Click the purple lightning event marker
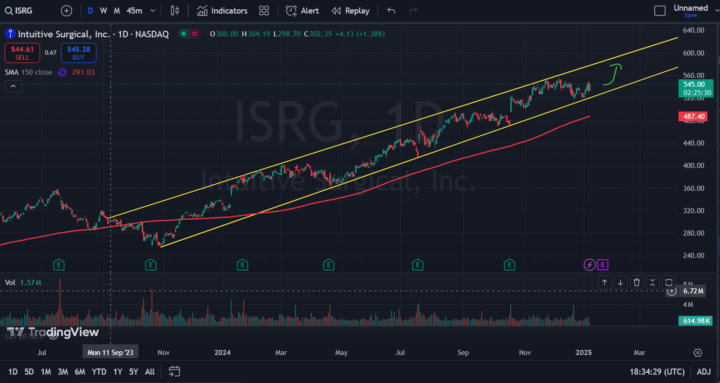The image size is (720, 383). (x=589, y=265)
